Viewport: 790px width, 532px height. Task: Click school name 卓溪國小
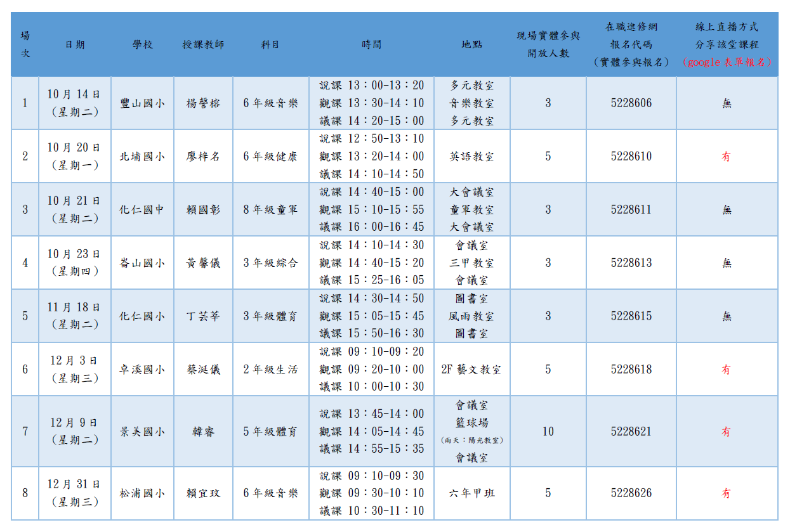(142, 370)
